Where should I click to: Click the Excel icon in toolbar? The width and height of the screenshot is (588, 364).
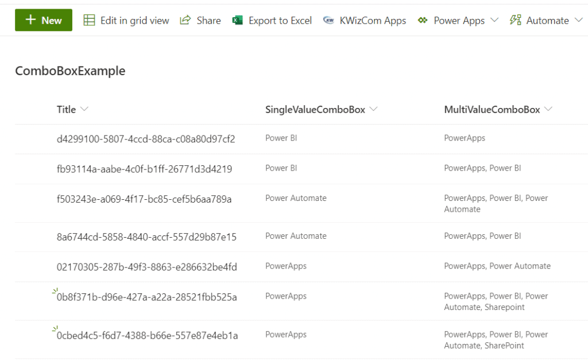tap(237, 20)
